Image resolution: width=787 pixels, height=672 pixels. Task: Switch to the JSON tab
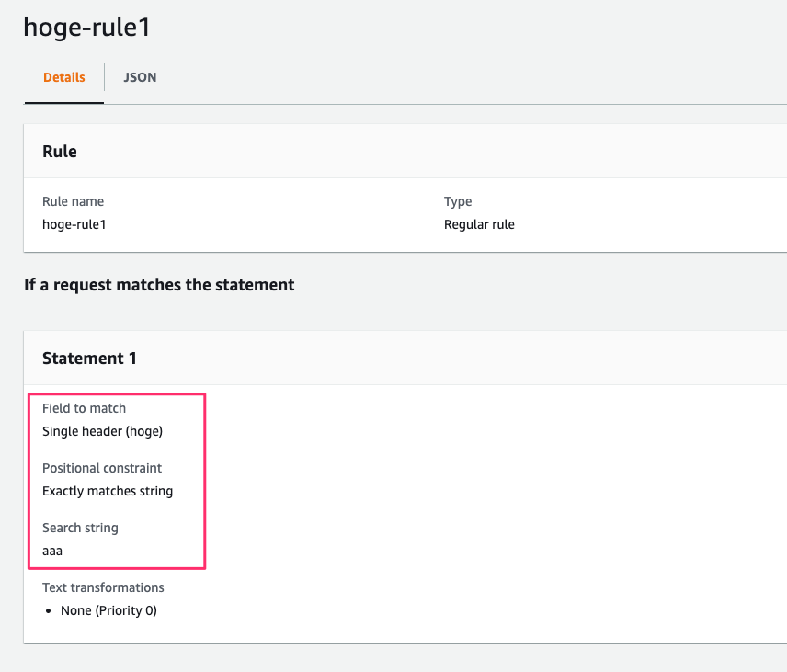click(140, 78)
